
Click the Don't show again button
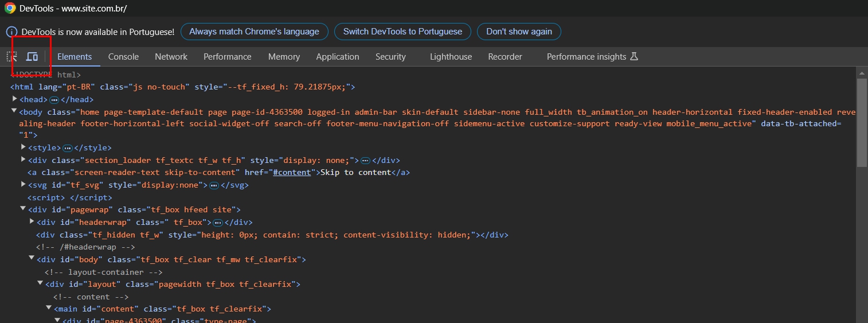(x=519, y=32)
